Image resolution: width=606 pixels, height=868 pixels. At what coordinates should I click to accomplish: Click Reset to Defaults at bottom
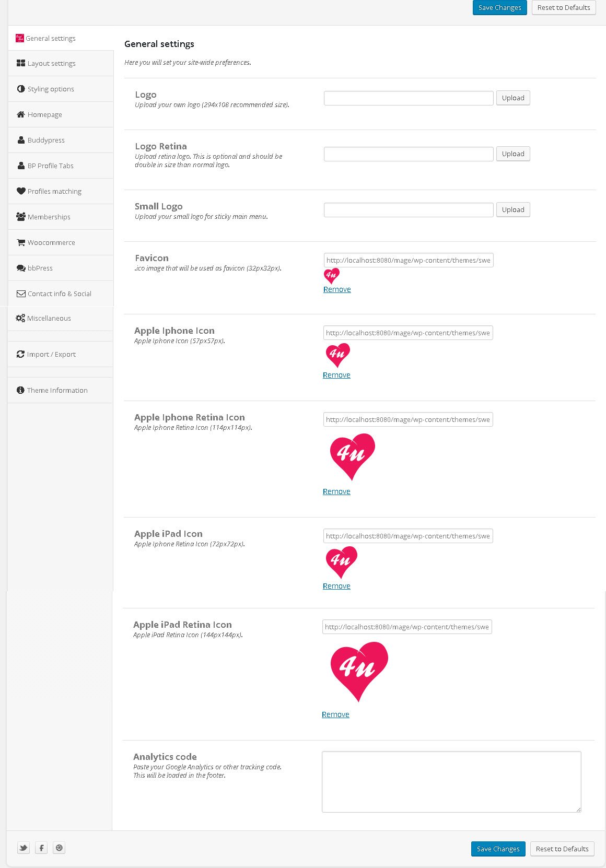[562, 849]
